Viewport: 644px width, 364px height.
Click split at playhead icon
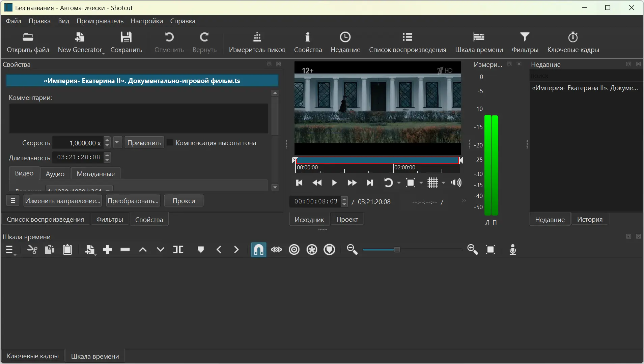pyautogui.click(x=178, y=250)
